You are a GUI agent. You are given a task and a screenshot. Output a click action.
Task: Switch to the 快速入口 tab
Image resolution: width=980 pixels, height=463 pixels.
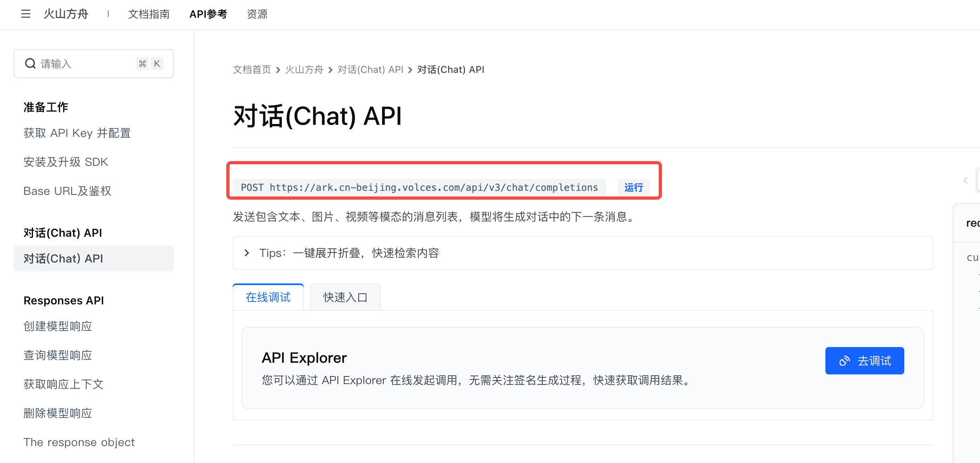tap(345, 297)
